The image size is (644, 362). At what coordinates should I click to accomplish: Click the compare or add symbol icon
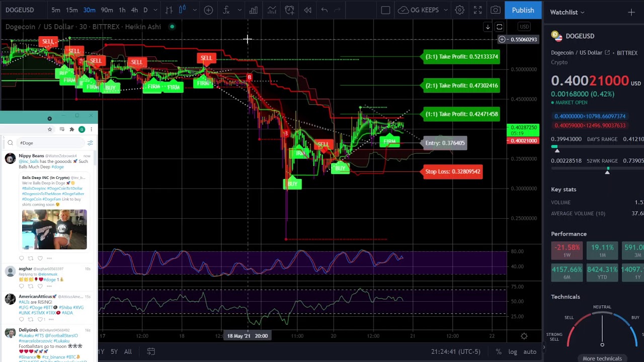point(208,10)
